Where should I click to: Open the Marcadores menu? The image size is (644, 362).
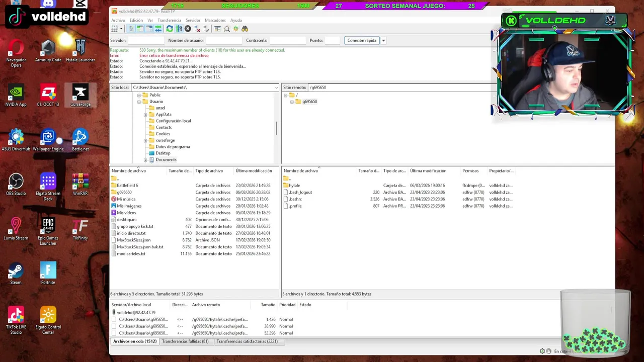click(215, 21)
